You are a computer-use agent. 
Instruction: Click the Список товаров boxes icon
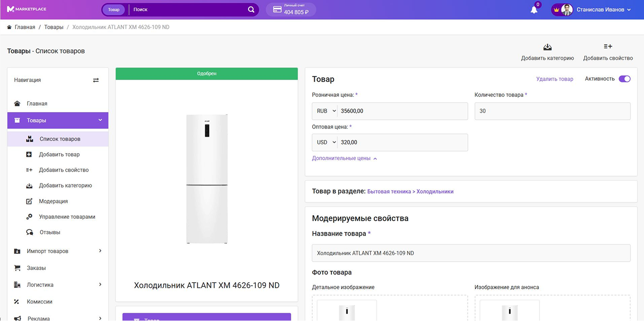pyautogui.click(x=30, y=139)
